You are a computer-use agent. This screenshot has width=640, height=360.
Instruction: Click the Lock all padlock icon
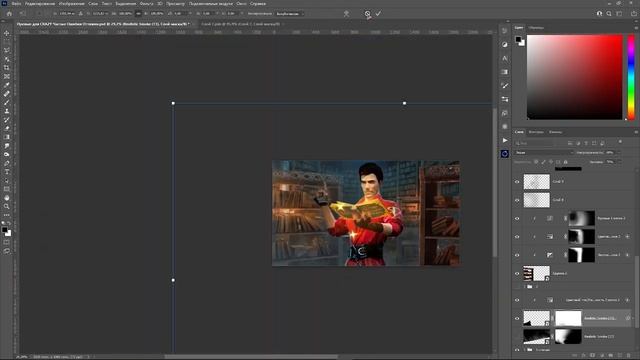click(x=566, y=162)
